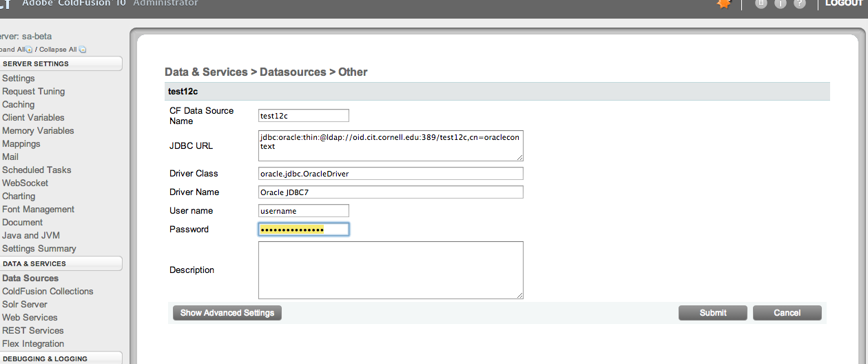The image size is (868, 364).
Task: Click the 'Data & Services > Datasources > Other' heading
Action: (266, 72)
